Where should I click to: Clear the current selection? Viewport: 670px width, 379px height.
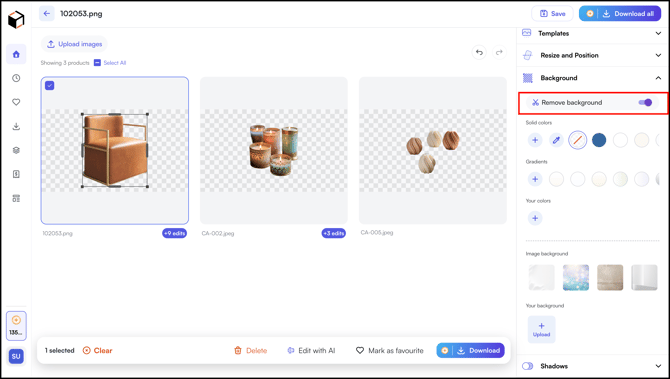(x=97, y=350)
